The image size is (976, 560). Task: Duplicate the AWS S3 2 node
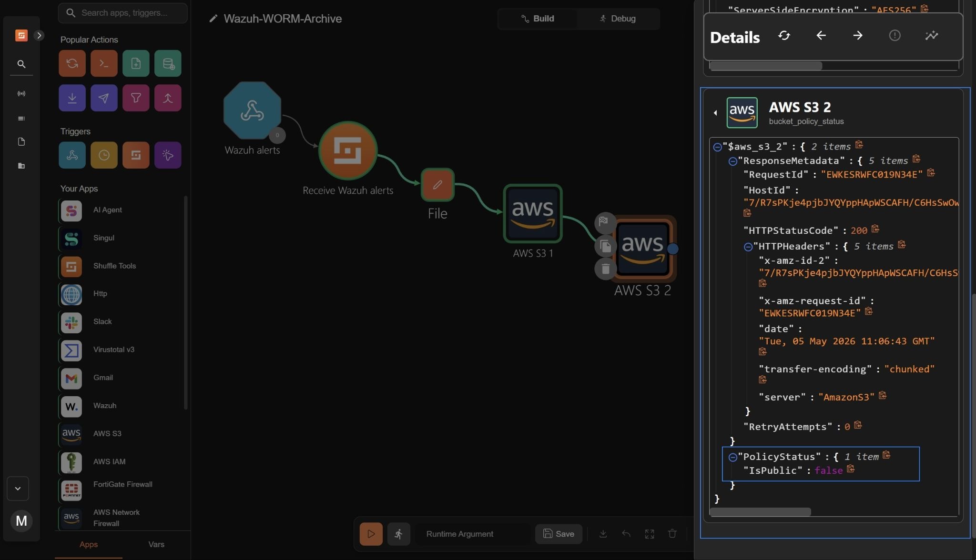[x=605, y=246]
